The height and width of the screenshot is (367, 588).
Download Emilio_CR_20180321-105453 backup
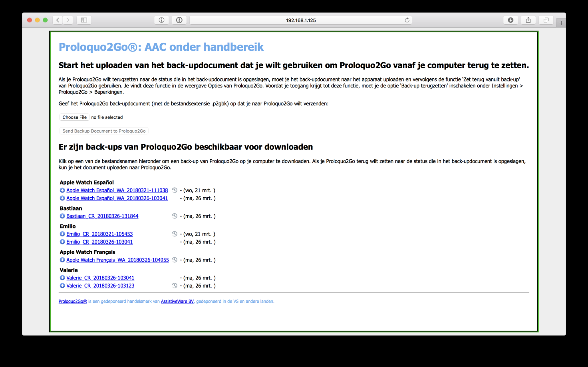click(99, 234)
